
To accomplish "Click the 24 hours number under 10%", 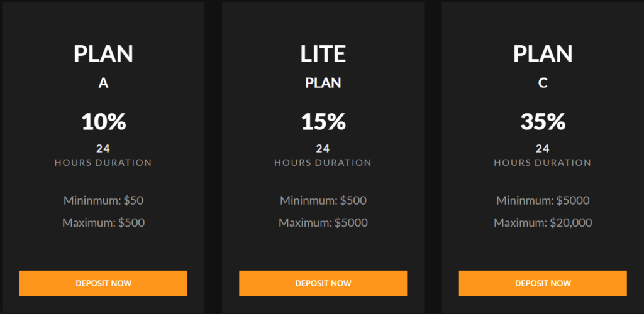I will pos(103,149).
